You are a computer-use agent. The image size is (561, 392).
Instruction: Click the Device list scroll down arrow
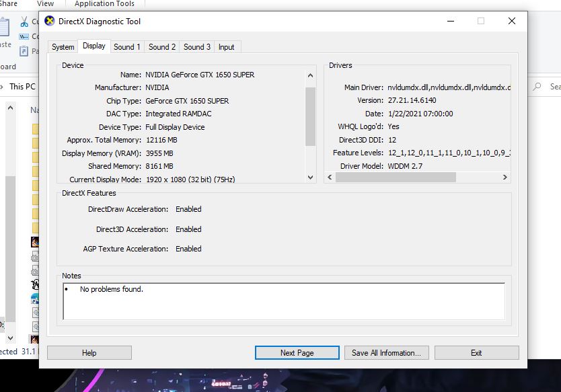[310, 178]
